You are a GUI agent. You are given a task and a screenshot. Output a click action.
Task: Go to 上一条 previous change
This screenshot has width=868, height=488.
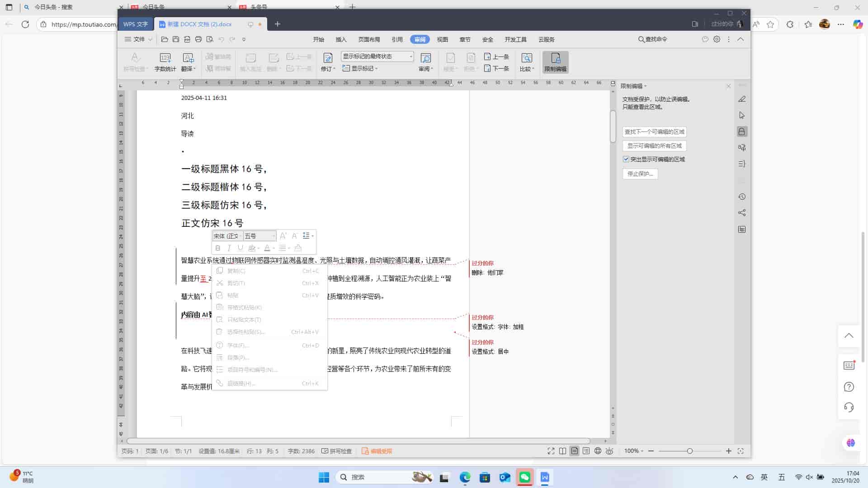click(496, 56)
